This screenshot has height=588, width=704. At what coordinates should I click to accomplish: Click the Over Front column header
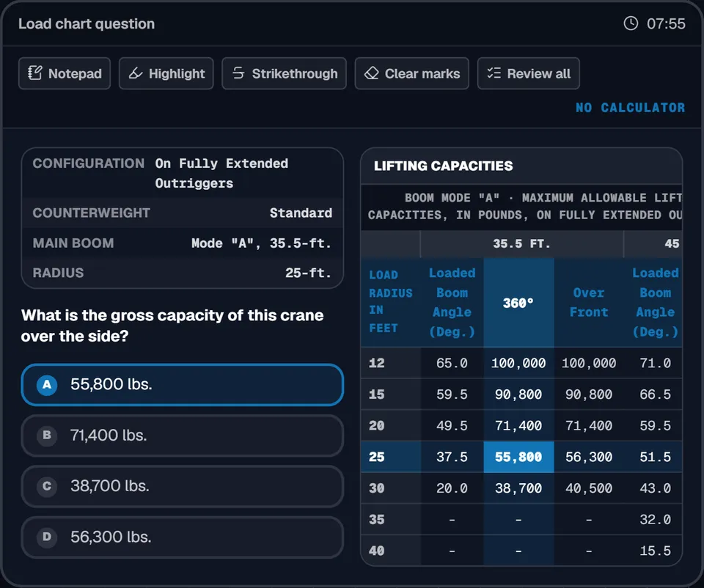pos(589,303)
